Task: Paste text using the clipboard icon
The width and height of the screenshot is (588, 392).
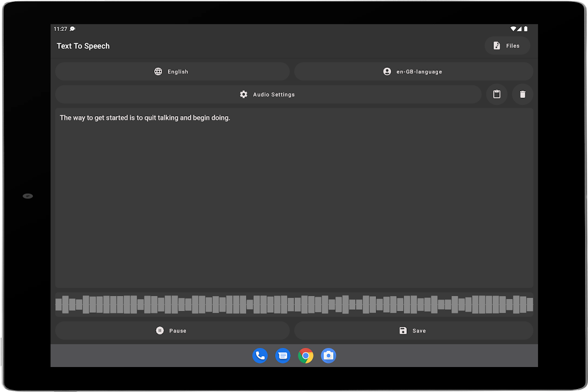Action: pyautogui.click(x=496, y=95)
